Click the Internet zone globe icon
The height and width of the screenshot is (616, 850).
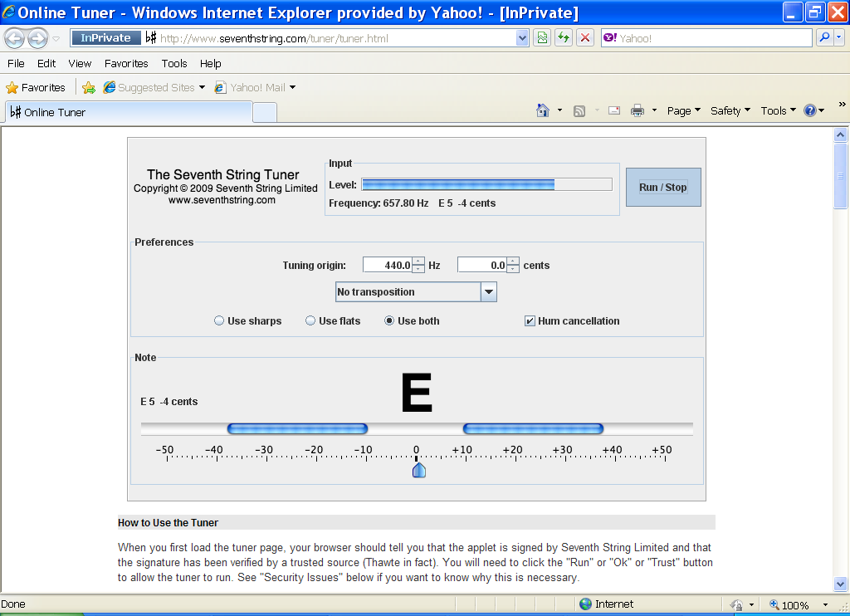click(585, 604)
